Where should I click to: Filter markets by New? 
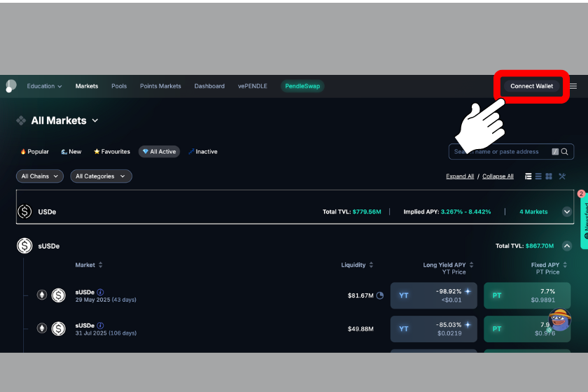(71, 151)
